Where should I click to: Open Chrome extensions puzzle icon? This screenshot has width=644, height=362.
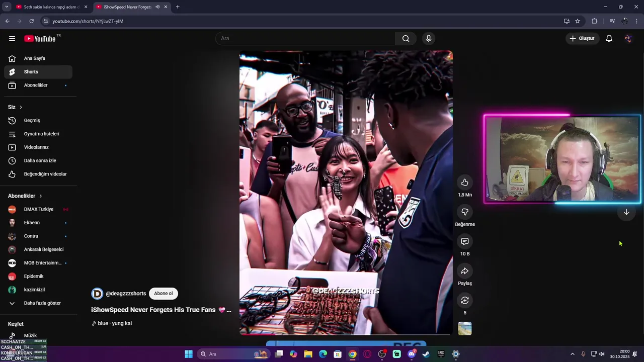[x=595, y=21]
